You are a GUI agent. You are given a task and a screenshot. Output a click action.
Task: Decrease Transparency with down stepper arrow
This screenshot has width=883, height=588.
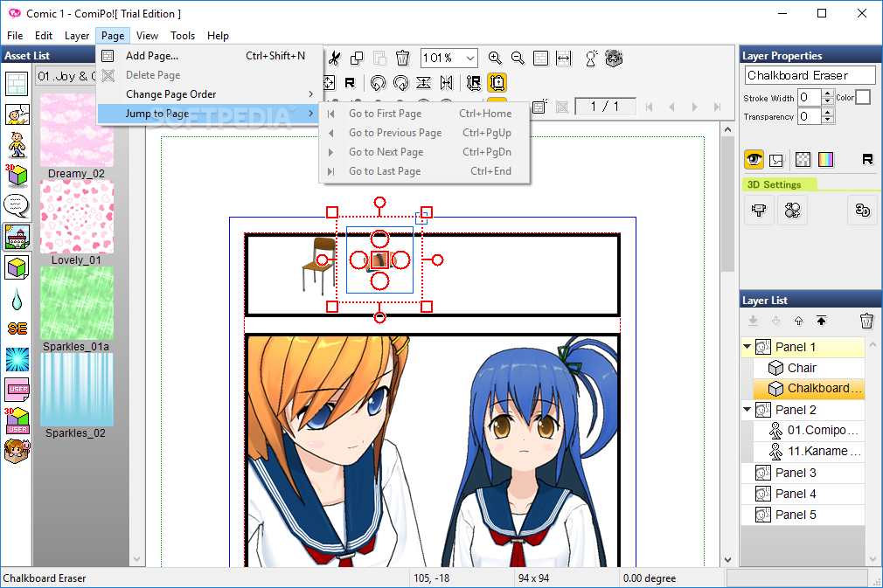point(827,120)
